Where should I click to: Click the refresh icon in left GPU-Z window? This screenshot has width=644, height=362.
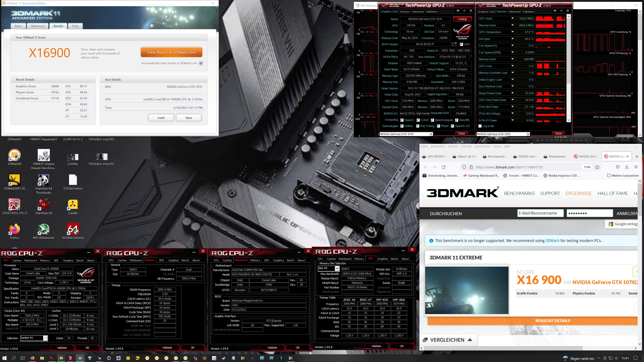[x=465, y=11]
